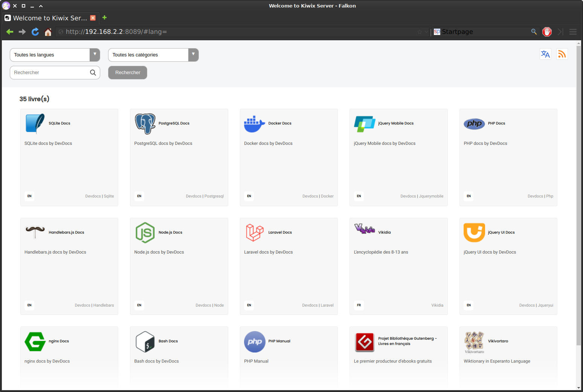The width and height of the screenshot is (583, 392).
Task: Open Falkon main menu hamburger icon
Action: click(573, 32)
